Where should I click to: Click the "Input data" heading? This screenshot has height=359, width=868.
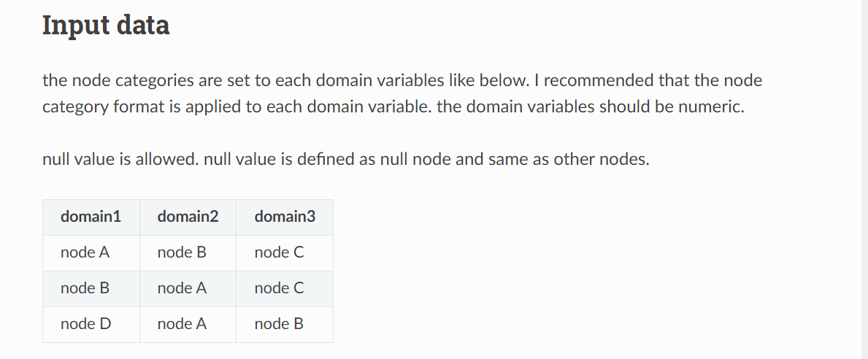coord(106,26)
